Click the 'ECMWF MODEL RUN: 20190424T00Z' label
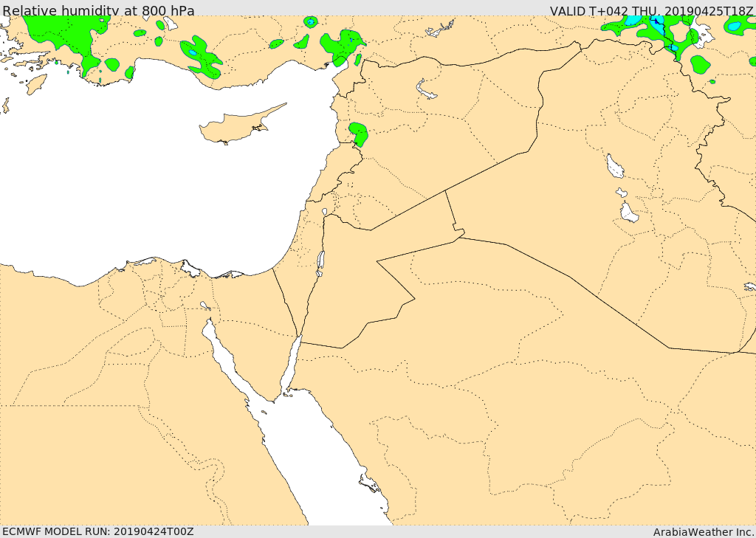Image resolution: width=756 pixels, height=538 pixels. point(98,531)
